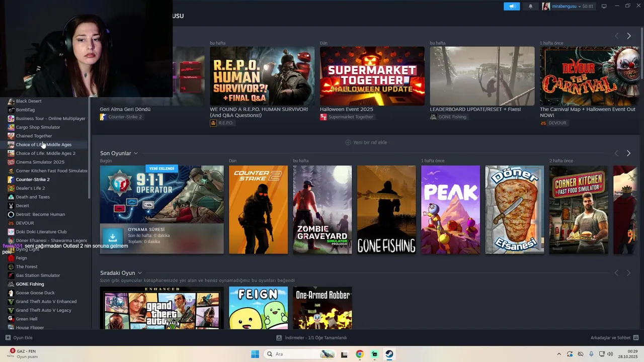Select Death and Taxes in library
The image size is (644, 362).
point(33,197)
